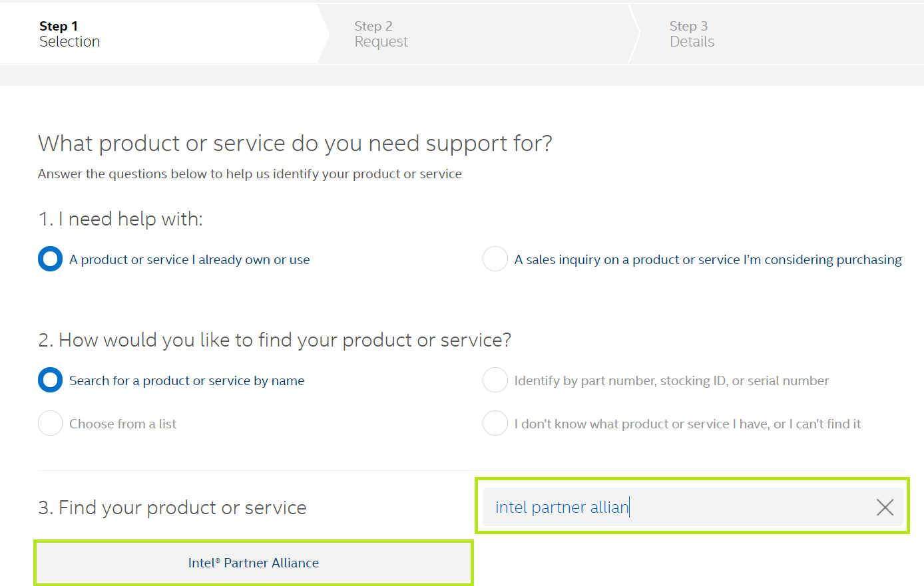Select 'A product or service I already own' radio
Viewport: 924px width, 586px height.
click(x=50, y=259)
